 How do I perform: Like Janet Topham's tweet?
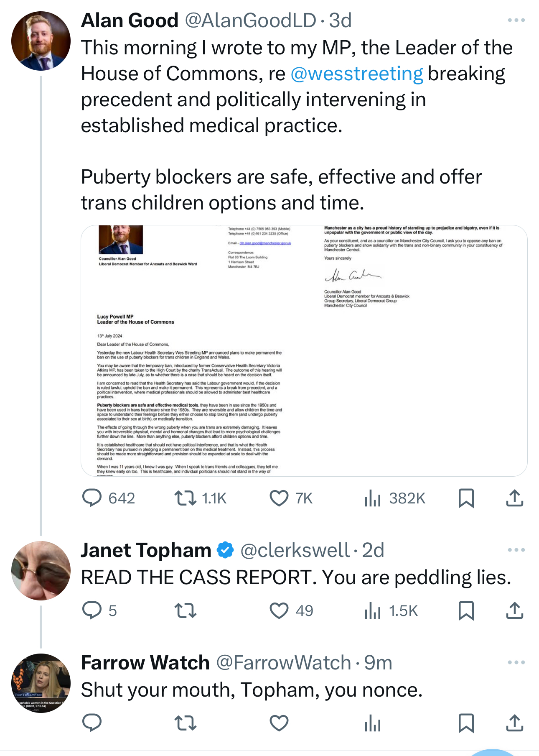[279, 610]
